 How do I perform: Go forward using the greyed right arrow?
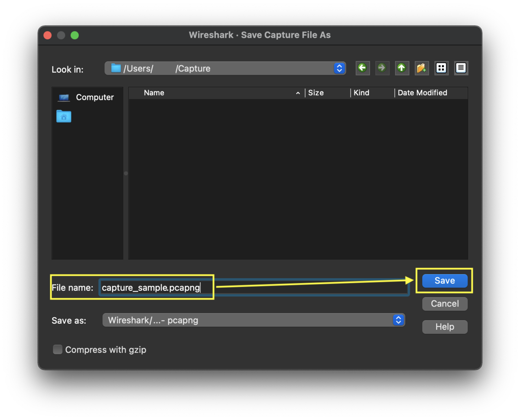click(x=382, y=68)
